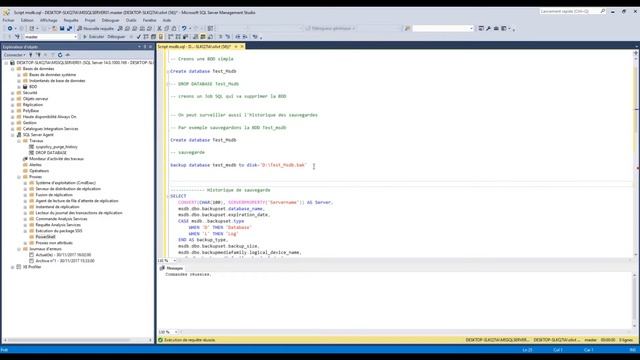Click the undo arrow icon
The height and width of the screenshot is (360, 640).
(x=184, y=29)
